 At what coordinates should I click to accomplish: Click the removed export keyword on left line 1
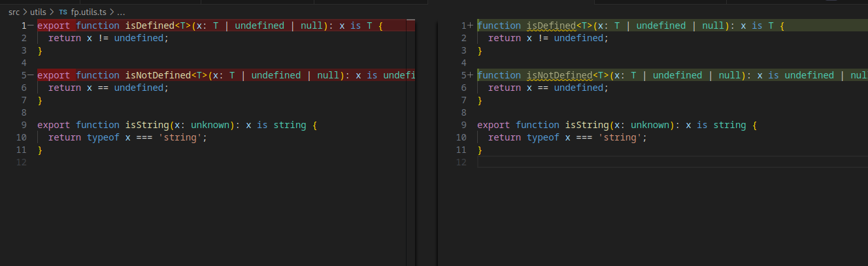(54, 25)
